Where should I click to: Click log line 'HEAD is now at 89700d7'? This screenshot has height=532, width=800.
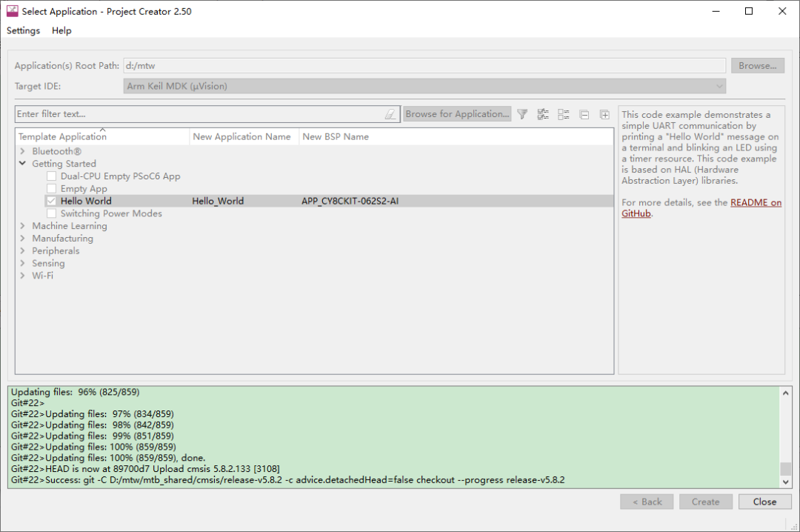click(x=145, y=469)
